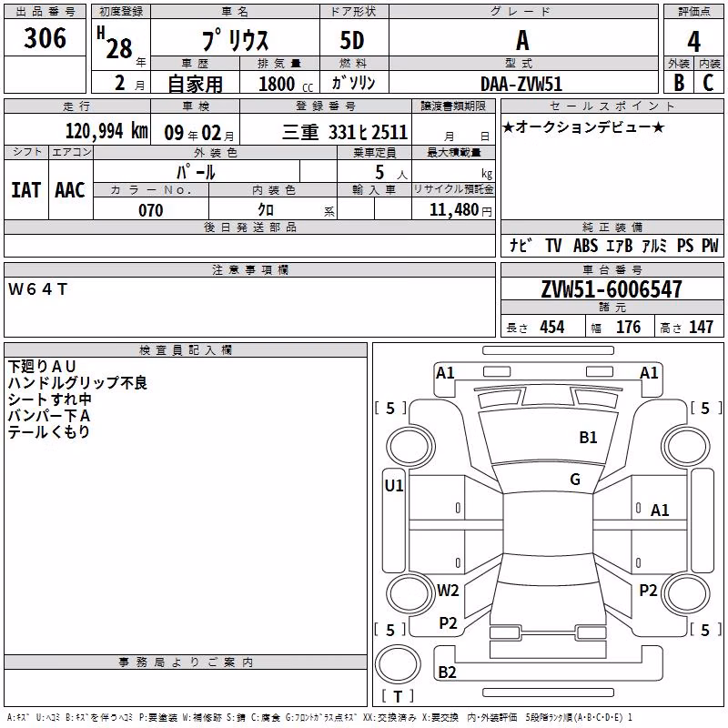The height and width of the screenshot is (728, 728).
Task: Select inspector note バンパー下A
Action: [x=49, y=416]
